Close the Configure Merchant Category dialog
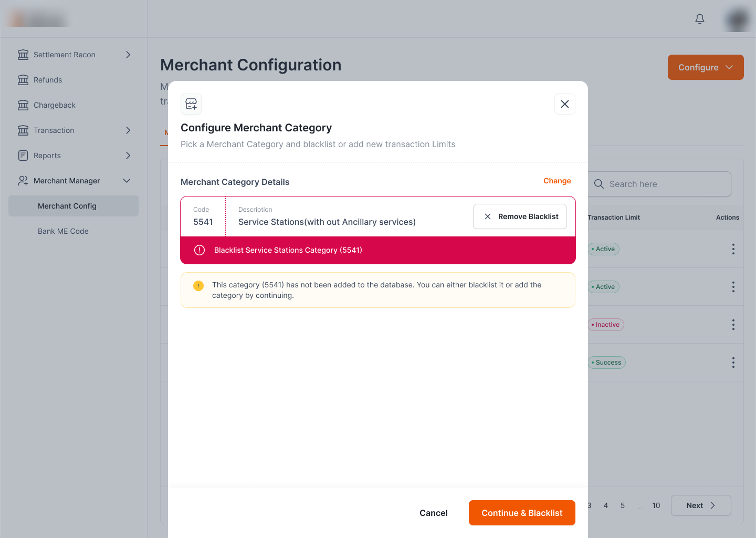756x538 pixels. tap(565, 104)
